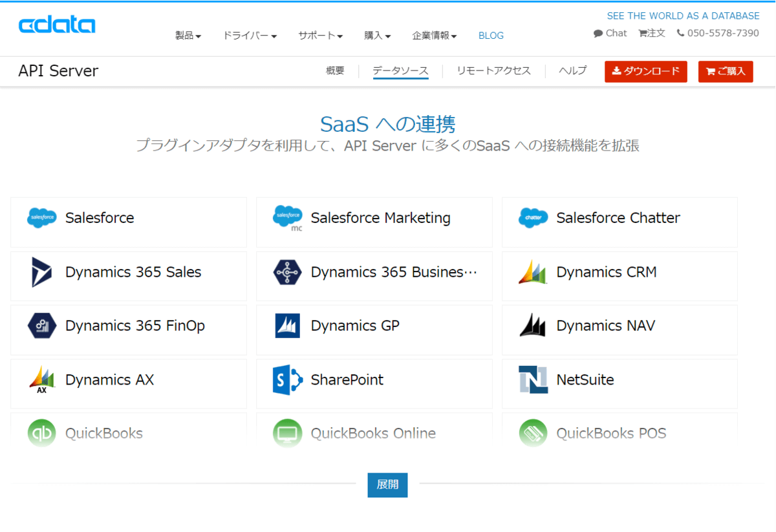This screenshot has width=776, height=532.
Task: Expand the 企業情報 dropdown menu
Action: point(435,36)
